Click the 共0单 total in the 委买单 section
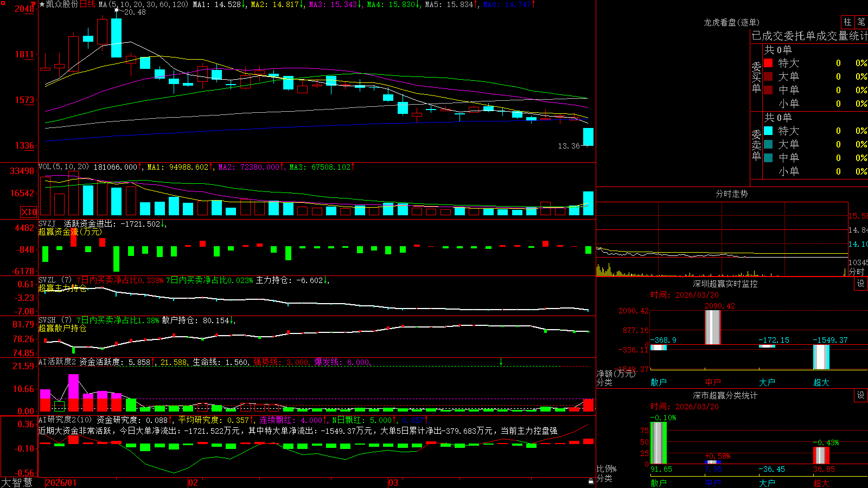The height and width of the screenshot is (488, 868). click(x=778, y=49)
